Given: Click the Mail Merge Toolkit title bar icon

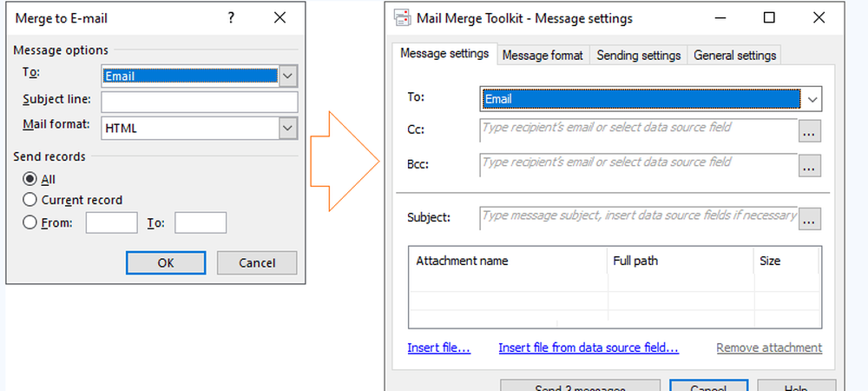Looking at the screenshot, I should tap(403, 18).
